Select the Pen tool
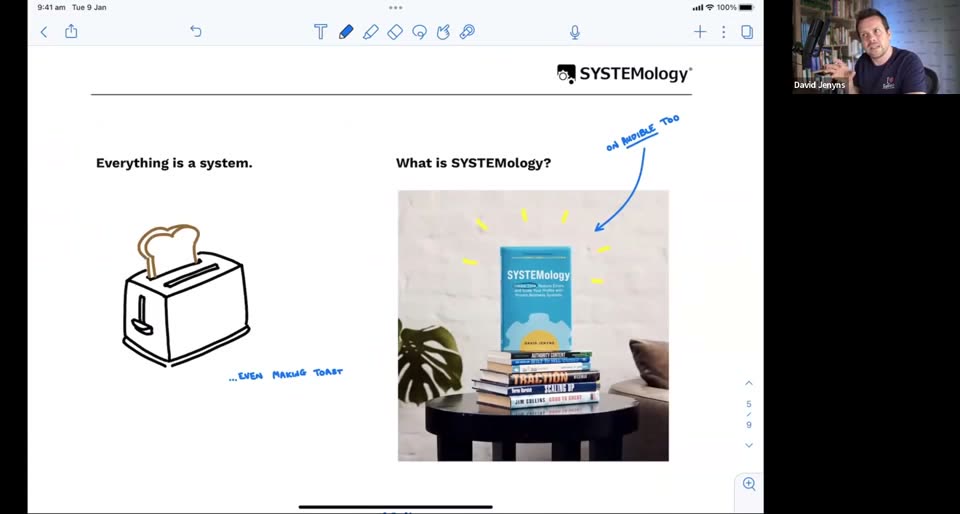 click(346, 32)
